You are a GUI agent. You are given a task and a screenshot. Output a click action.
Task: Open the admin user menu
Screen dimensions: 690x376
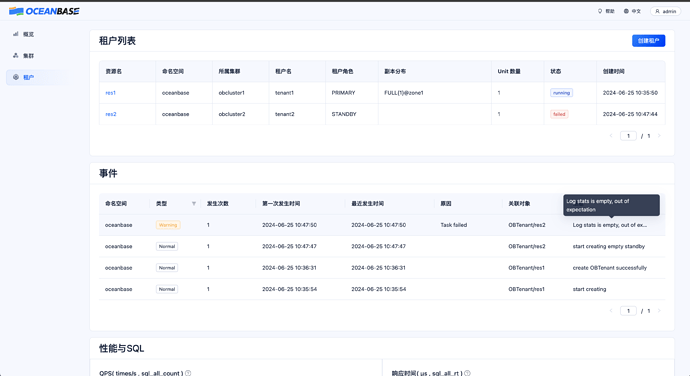tap(665, 11)
